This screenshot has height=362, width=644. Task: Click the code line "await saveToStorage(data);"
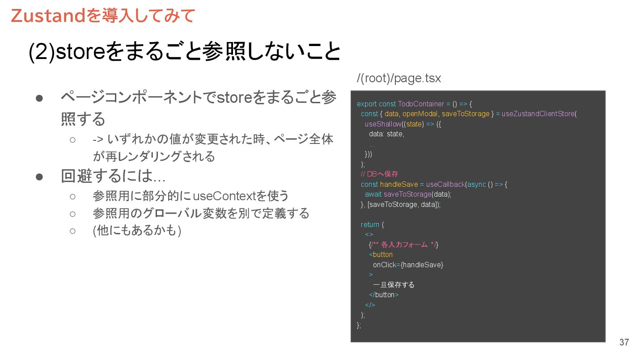pos(408,194)
